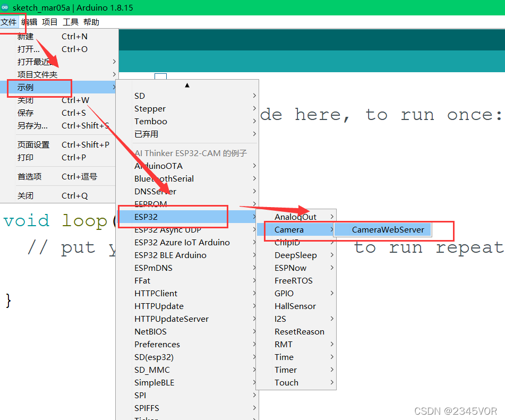Expand I2S under ESP32
The height and width of the screenshot is (420, 505).
tap(296, 319)
